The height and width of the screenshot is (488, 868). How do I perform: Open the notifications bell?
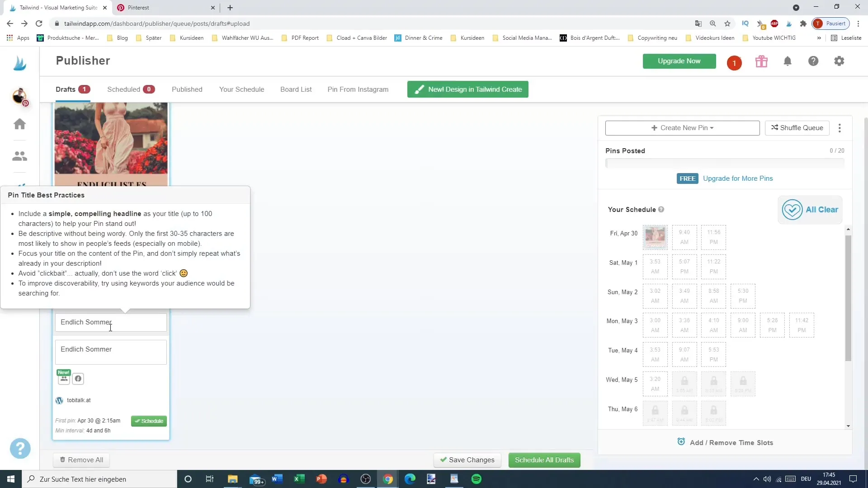click(x=788, y=61)
